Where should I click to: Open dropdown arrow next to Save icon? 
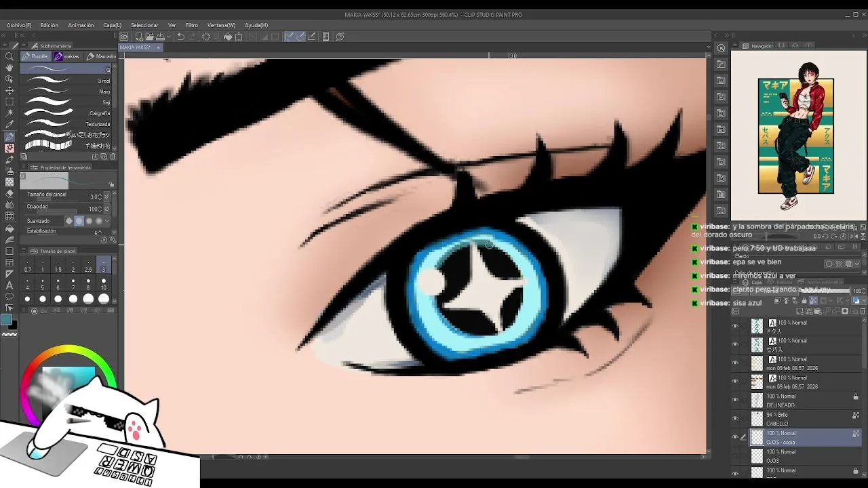tap(167, 37)
